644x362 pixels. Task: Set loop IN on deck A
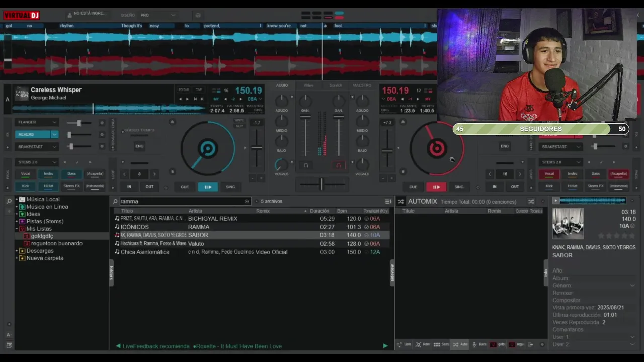(129, 187)
